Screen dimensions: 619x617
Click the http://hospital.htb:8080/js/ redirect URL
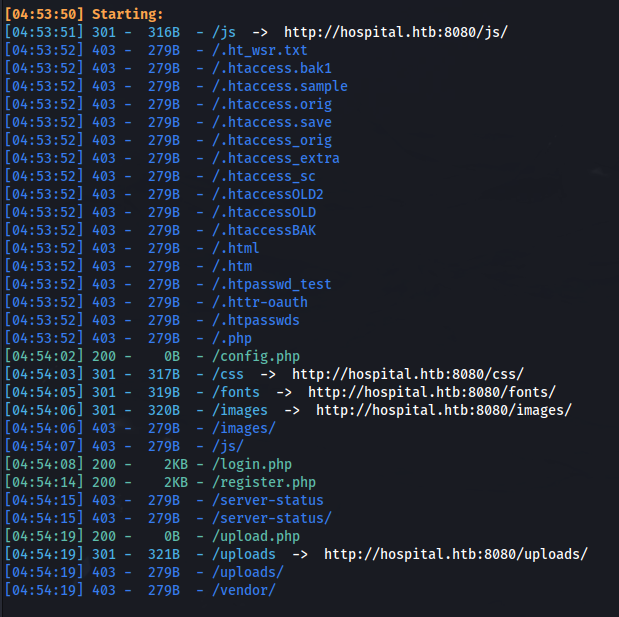tap(396, 32)
